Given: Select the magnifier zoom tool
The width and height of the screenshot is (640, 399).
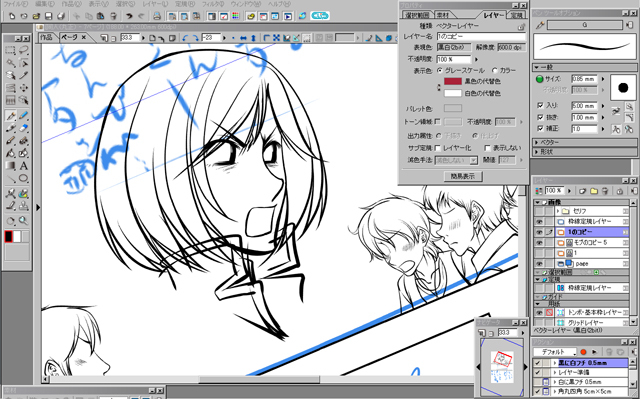Looking at the screenshot, I should (x=23, y=221).
